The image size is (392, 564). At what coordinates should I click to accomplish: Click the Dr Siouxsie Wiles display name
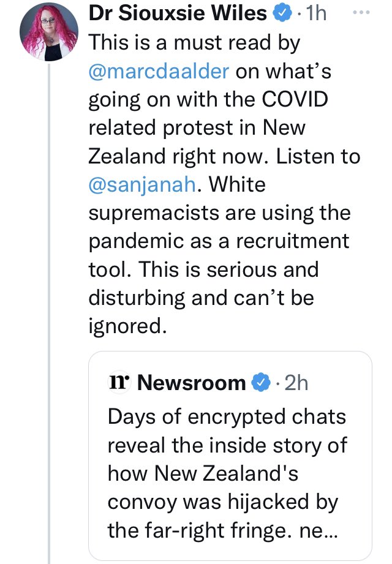pyautogui.click(x=177, y=13)
